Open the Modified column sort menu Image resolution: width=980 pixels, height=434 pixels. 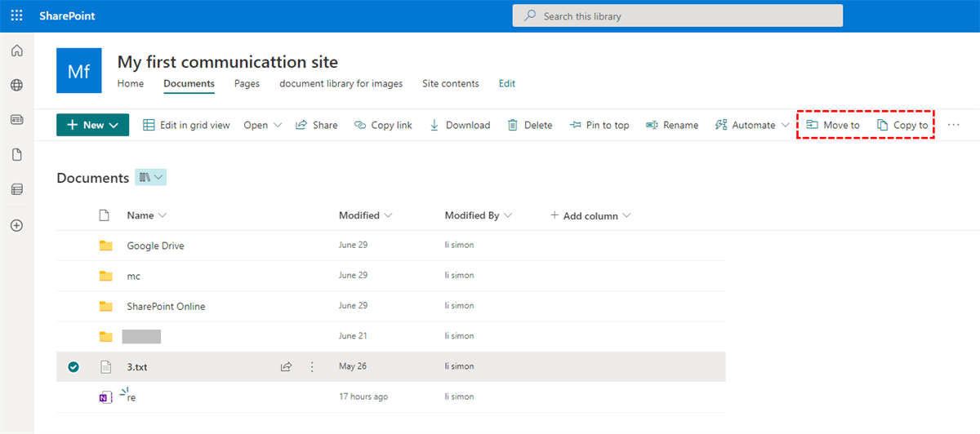(365, 215)
